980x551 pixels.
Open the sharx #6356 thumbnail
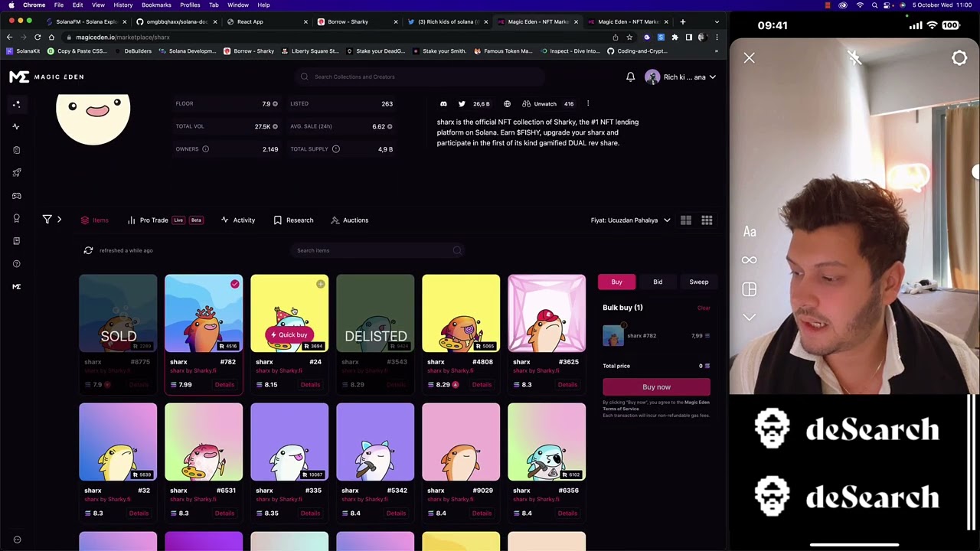(547, 442)
